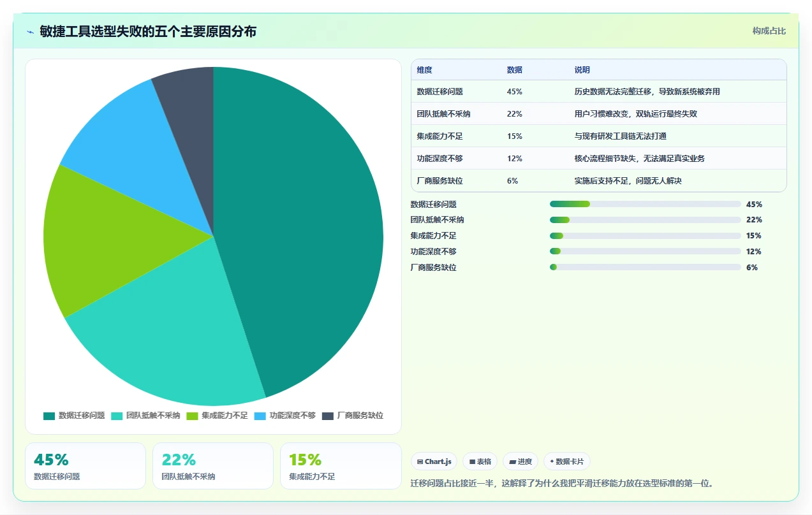
Task: Click the 集成能力不足 progress bar
Action: click(645, 236)
